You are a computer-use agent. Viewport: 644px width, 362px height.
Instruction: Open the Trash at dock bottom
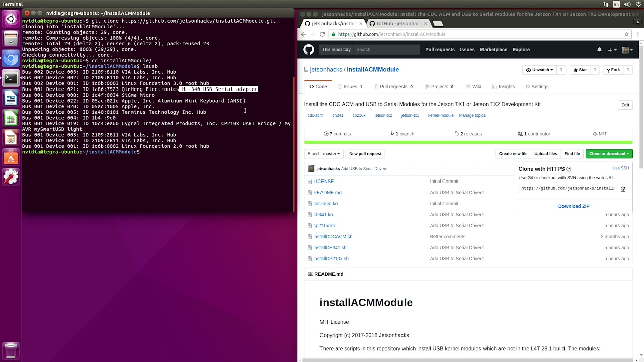(11, 350)
